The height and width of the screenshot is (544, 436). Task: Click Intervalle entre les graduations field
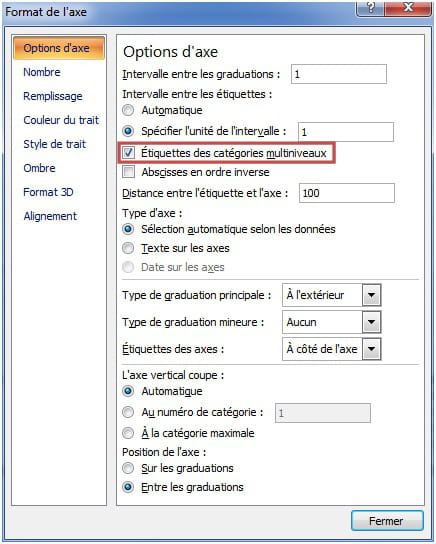[339, 74]
